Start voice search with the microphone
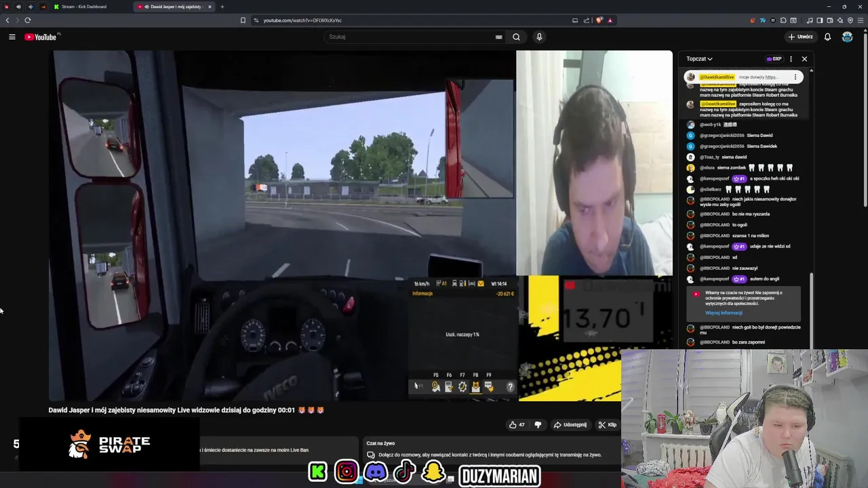The image size is (868, 488). point(539,37)
